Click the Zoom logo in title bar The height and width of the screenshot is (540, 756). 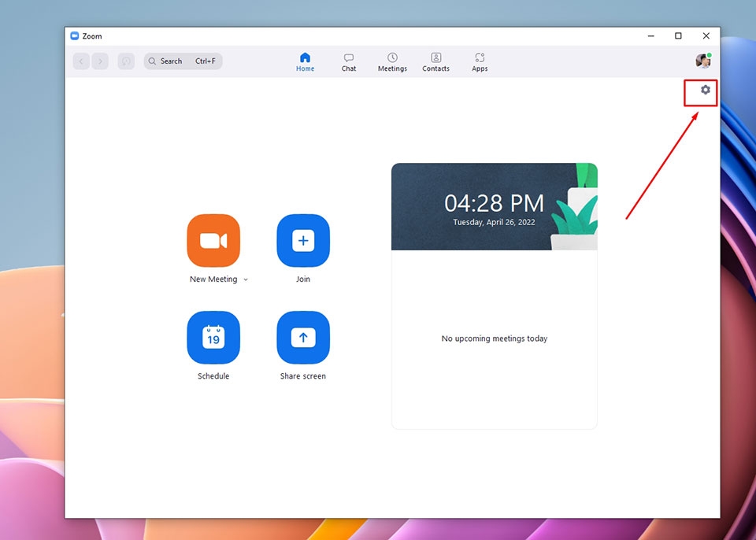tap(74, 35)
